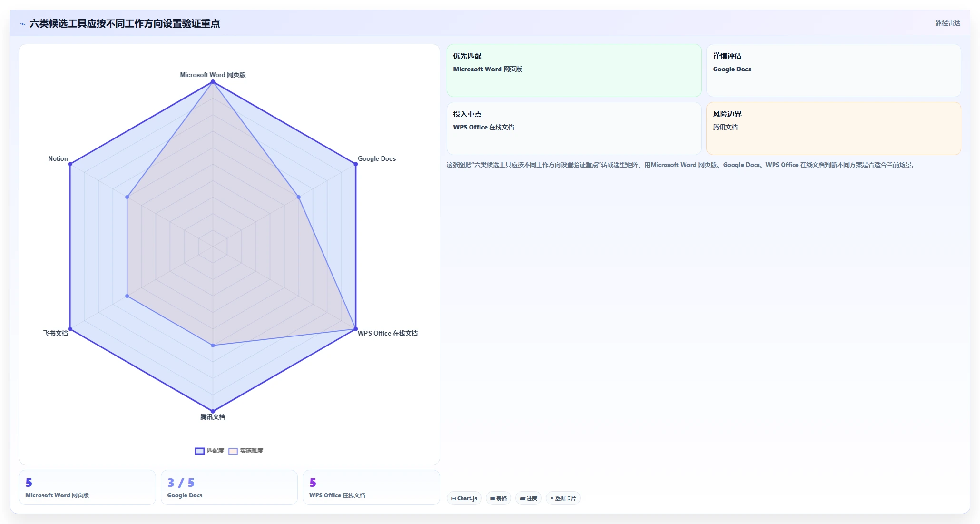Click the 匹配度 data point on Google Docs axis
The height and width of the screenshot is (524, 980).
355,164
